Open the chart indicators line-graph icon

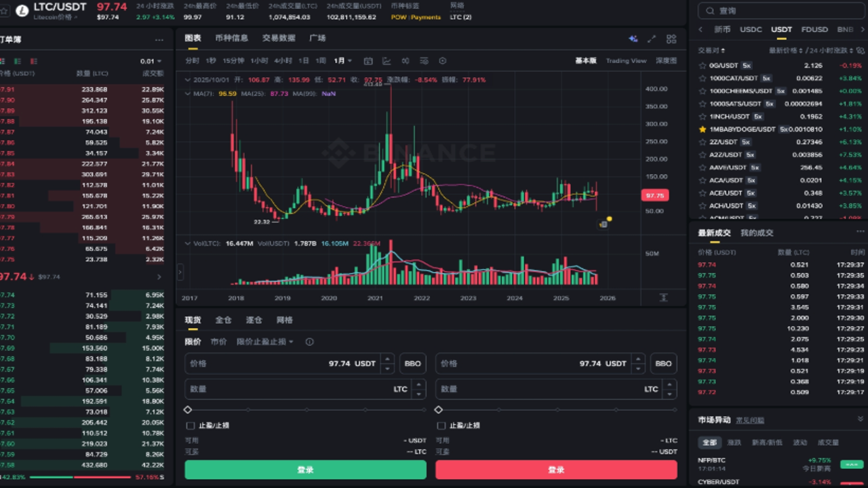tap(387, 61)
